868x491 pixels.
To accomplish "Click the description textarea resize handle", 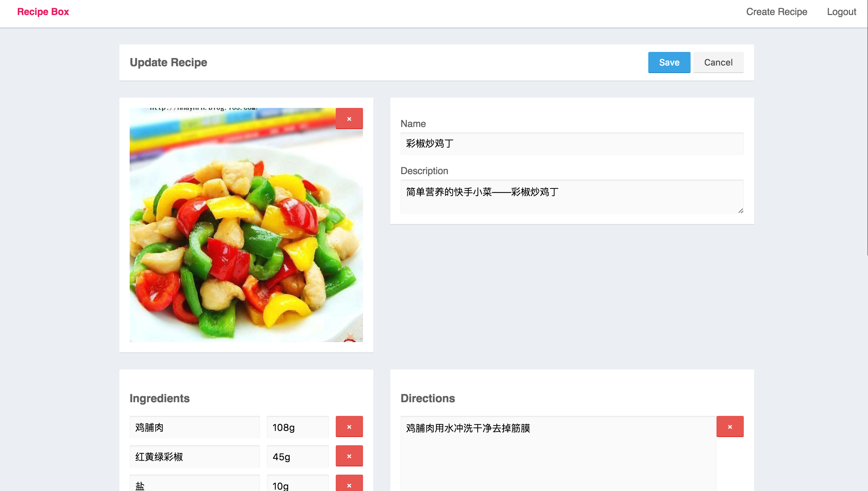I will coord(741,211).
